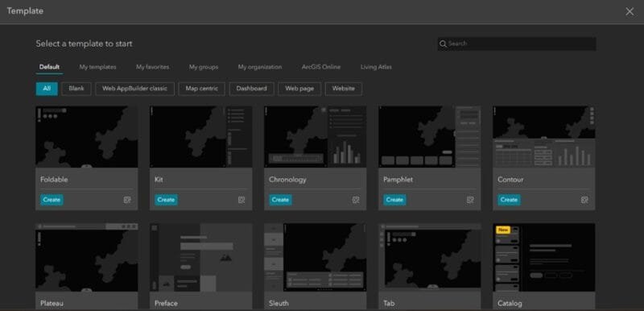Select the Sleuth template thumbnail
Viewport: 644px width, 311px height.
click(315, 258)
